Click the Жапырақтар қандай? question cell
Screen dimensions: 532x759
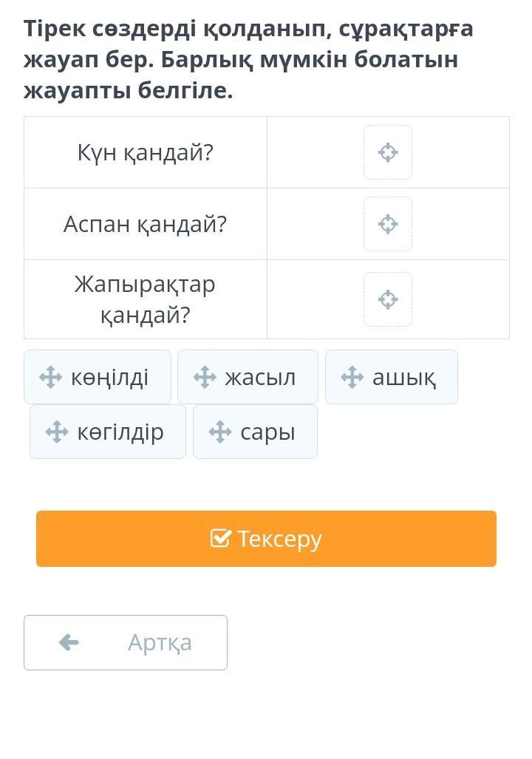click(146, 299)
